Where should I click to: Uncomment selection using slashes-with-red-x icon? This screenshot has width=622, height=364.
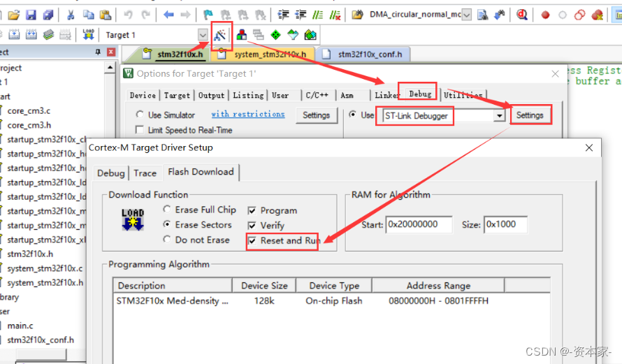(335, 15)
